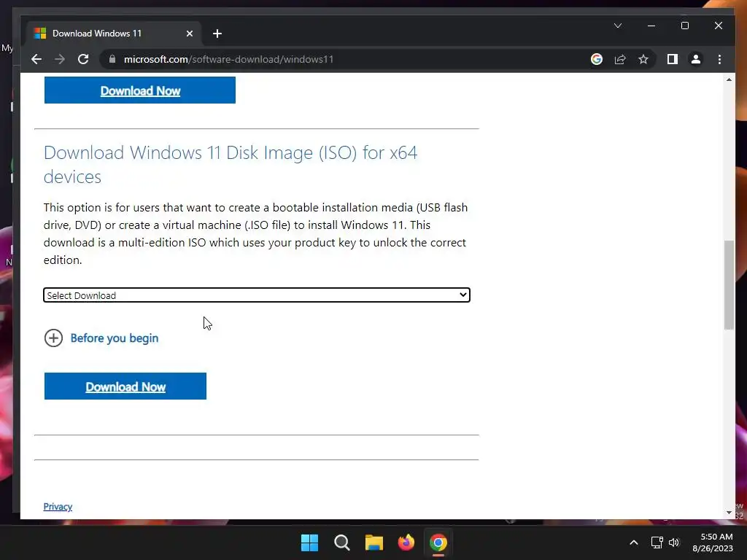
Task: Click the address bar URL
Action: (x=228, y=59)
